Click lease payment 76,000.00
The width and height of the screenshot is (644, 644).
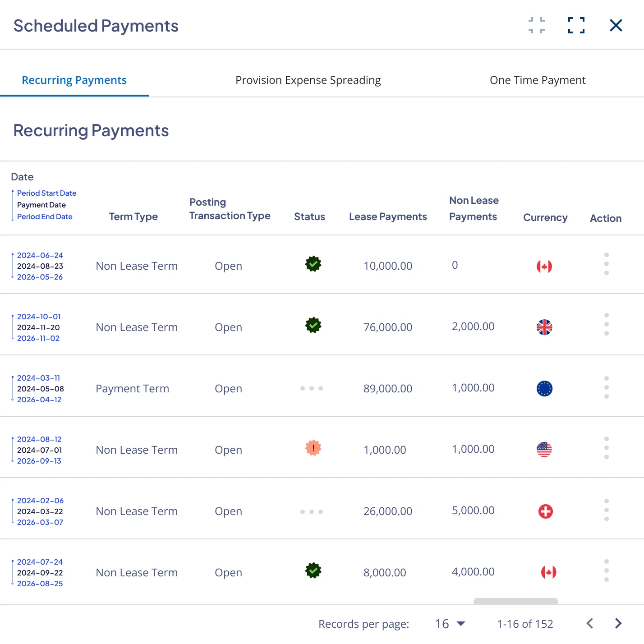tap(388, 327)
